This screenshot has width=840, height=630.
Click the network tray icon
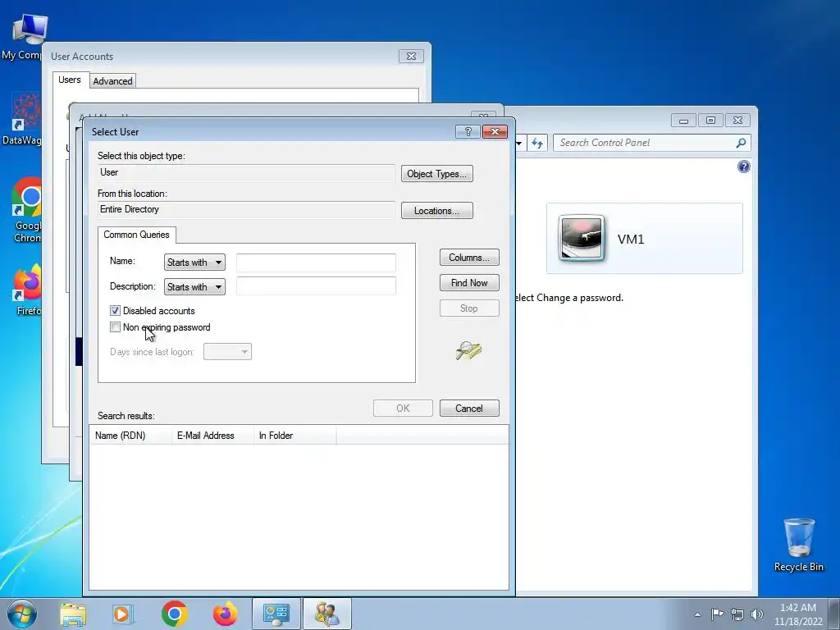tap(737, 614)
